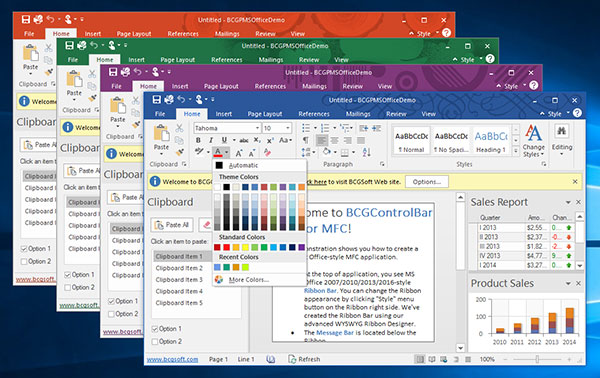
Task: Select Automatic color option
Action: coord(243,165)
